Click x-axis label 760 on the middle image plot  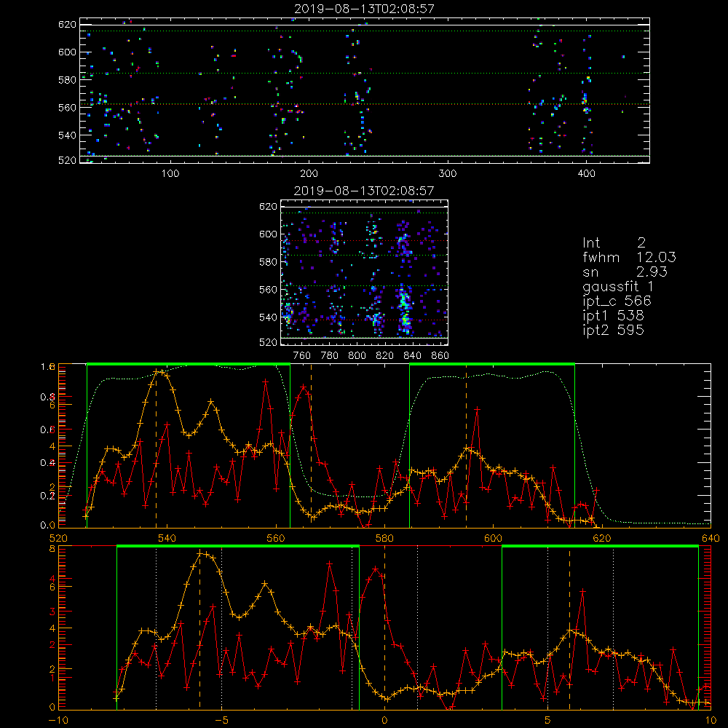tap(302, 356)
